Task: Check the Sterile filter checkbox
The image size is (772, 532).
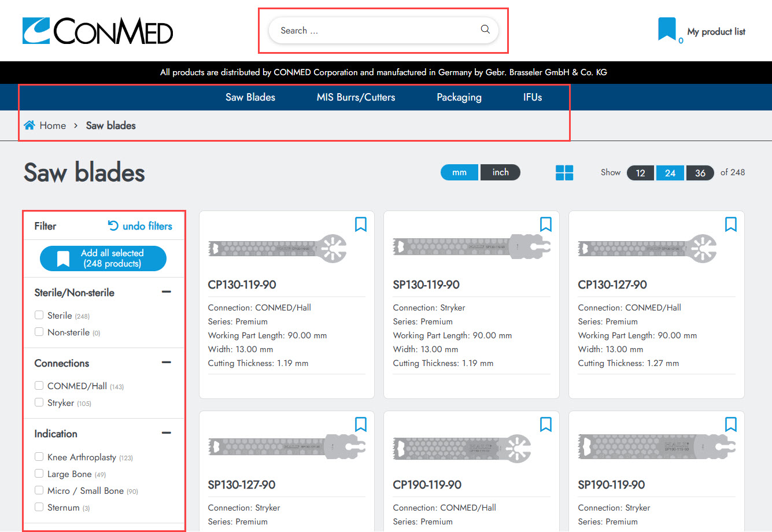Action: click(39, 315)
